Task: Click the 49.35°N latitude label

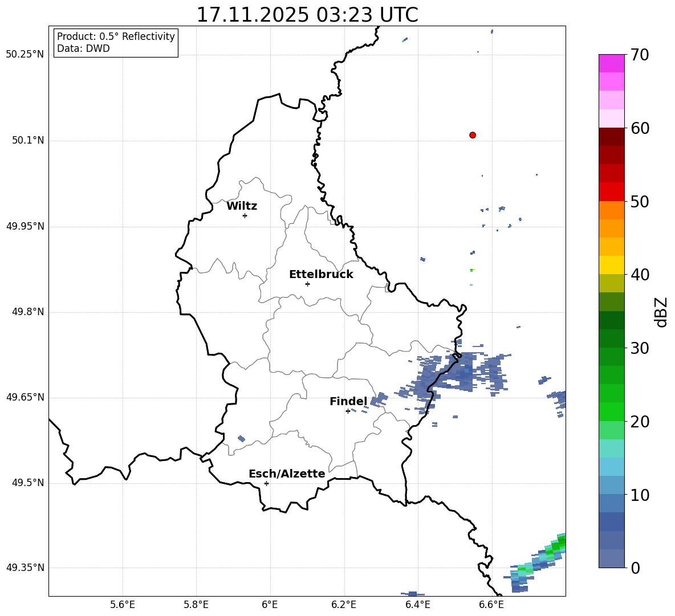Action: click(x=25, y=568)
